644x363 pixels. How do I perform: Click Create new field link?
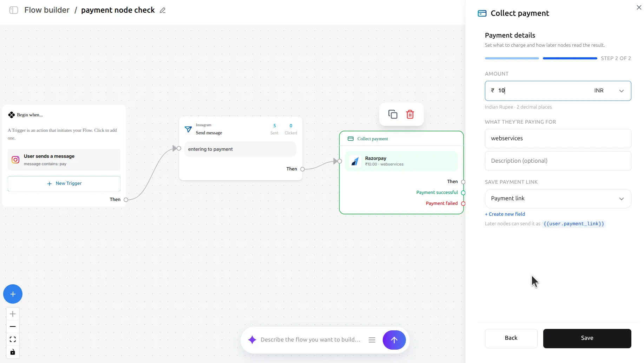pos(505,214)
